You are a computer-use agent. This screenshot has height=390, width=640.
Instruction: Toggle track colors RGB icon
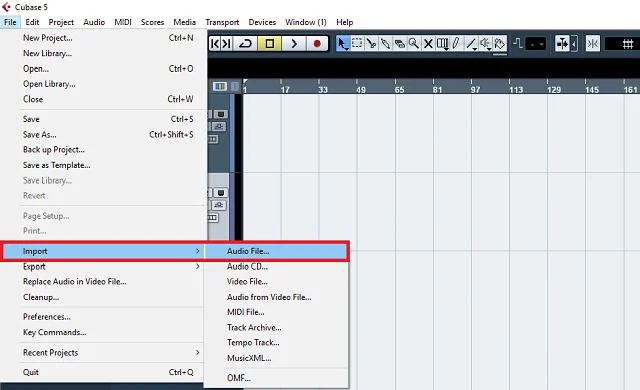click(220, 86)
